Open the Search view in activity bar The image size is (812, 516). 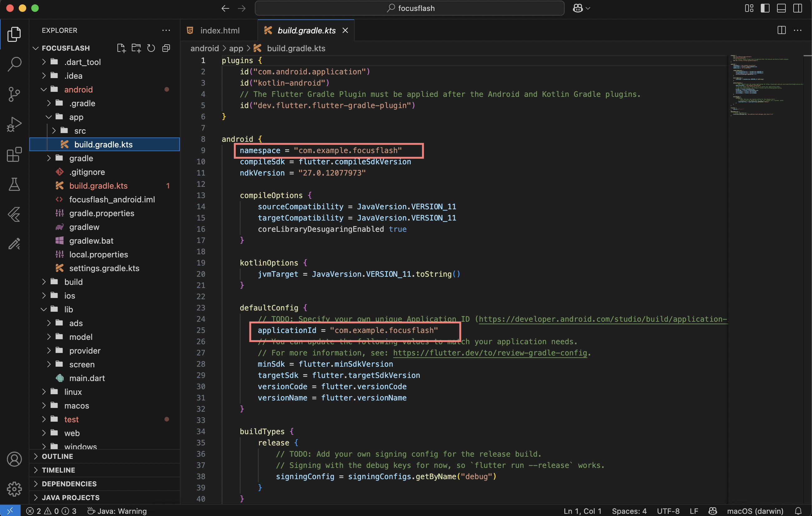tap(14, 64)
